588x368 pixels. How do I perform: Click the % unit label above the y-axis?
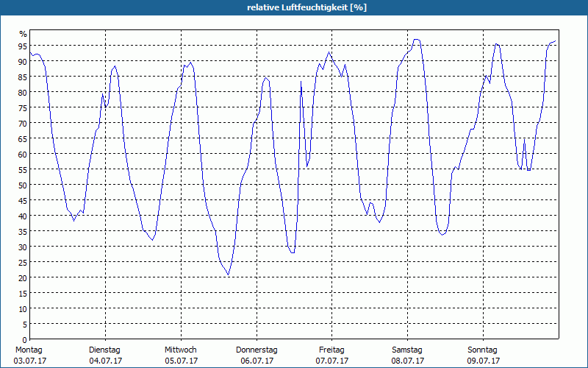point(24,34)
